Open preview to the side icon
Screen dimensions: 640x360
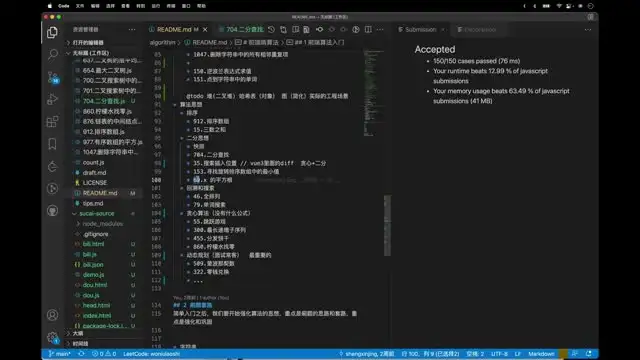coord(296,29)
